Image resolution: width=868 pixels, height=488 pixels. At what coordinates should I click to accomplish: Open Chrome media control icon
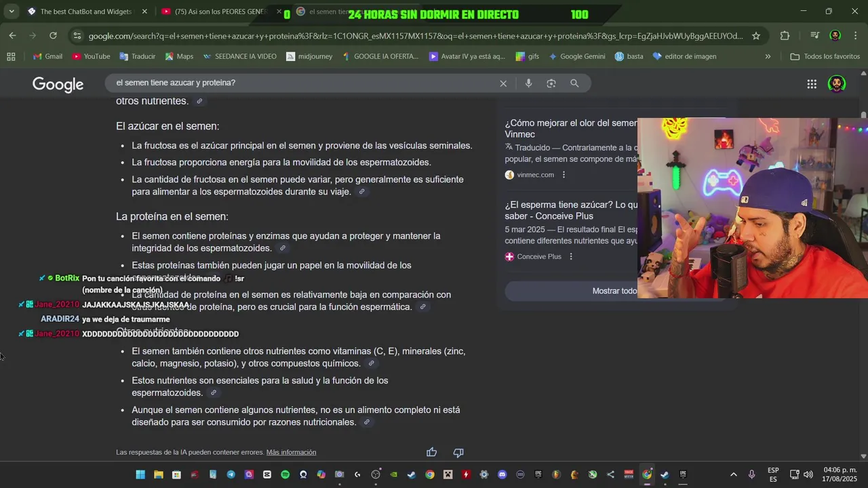tap(815, 36)
